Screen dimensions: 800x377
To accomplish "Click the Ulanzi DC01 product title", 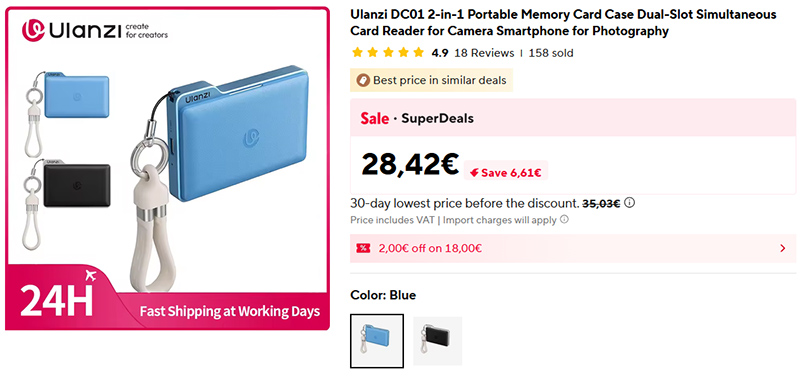I will click(x=563, y=23).
